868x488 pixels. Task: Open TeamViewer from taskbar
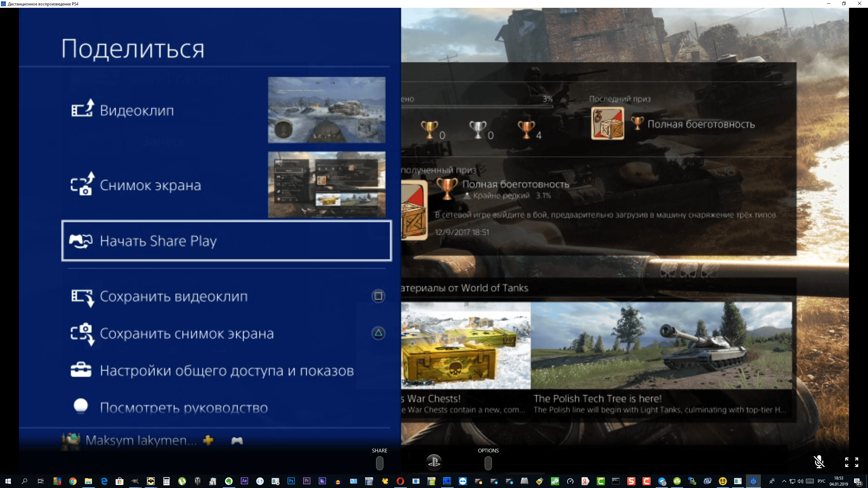coord(462,481)
